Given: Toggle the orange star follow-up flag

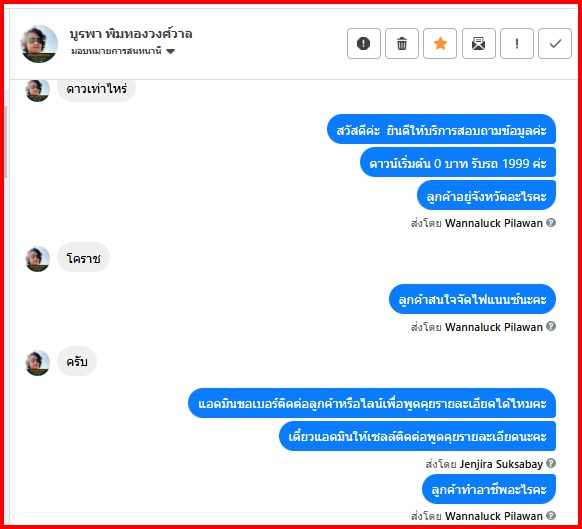Looking at the screenshot, I should click(440, 43).
